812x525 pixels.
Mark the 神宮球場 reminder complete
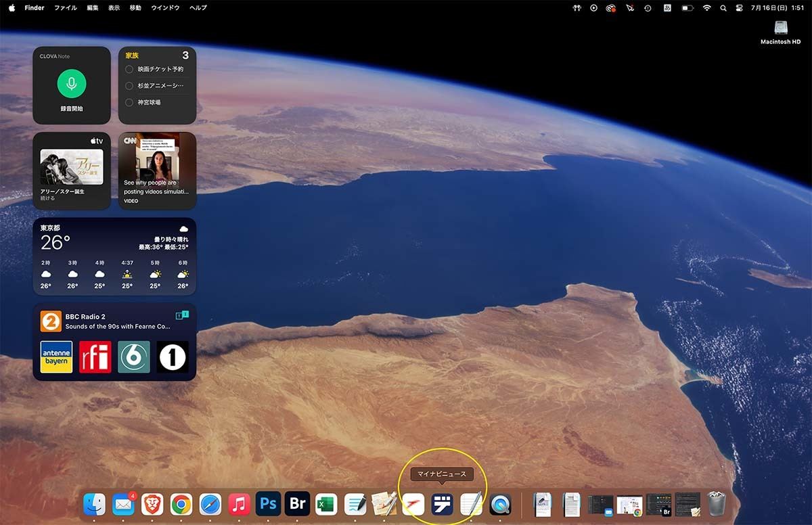click(x=129, y=102)
